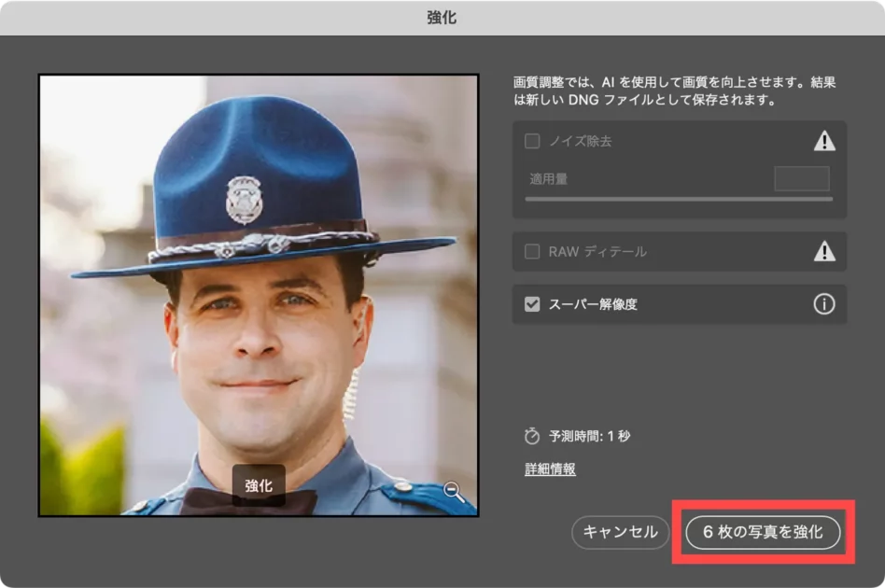
Task: Click the RAW ディテール label text
Action: (x=597, y=251)
